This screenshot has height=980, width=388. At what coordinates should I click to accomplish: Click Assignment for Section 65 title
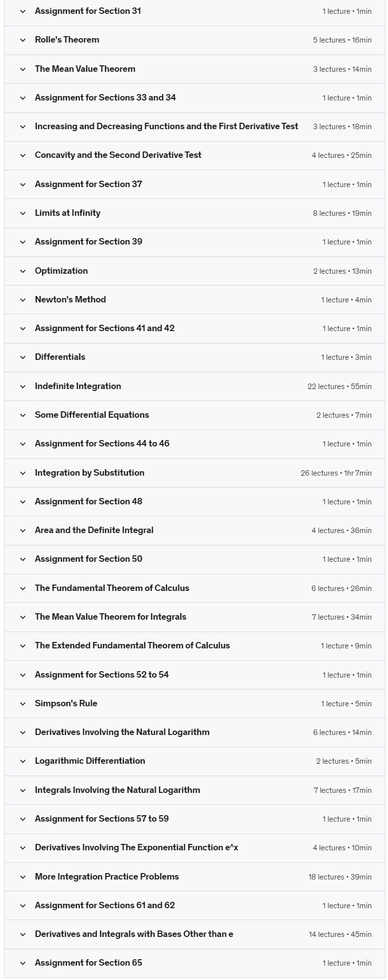88,963
